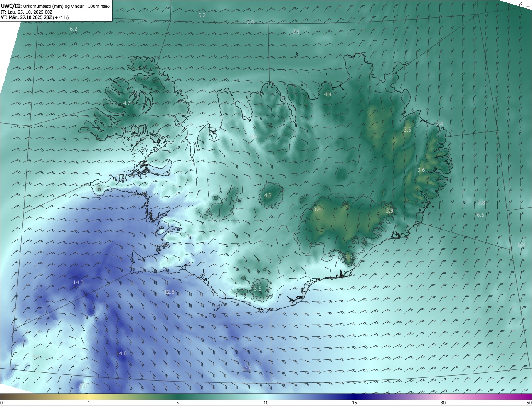Click the 3.9 value label on the map
The image size is (532, 406).
(389, 211)
